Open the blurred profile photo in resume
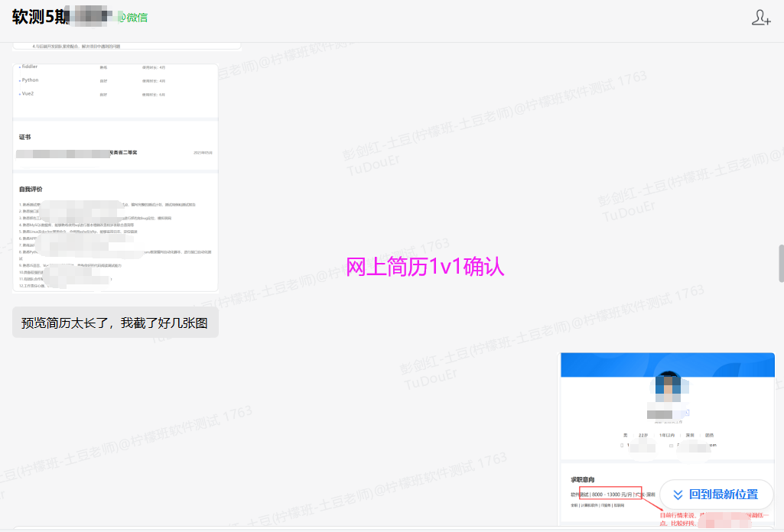 click(x=669, y=391)
